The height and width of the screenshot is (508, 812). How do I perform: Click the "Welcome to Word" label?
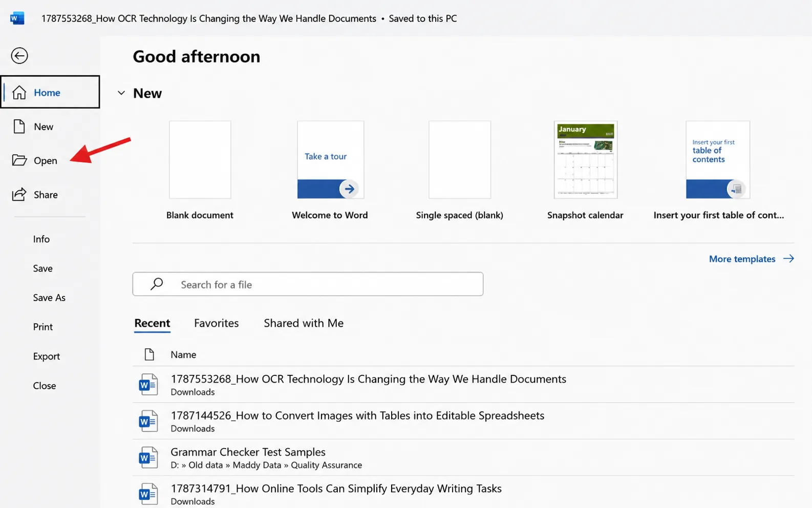point(330,215)
